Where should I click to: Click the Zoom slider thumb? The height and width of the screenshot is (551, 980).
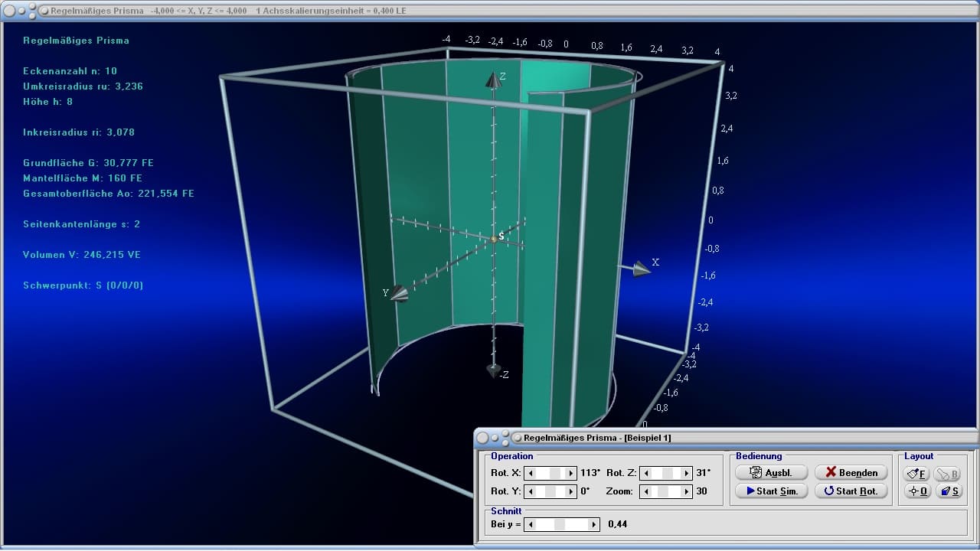click(665, 491)
